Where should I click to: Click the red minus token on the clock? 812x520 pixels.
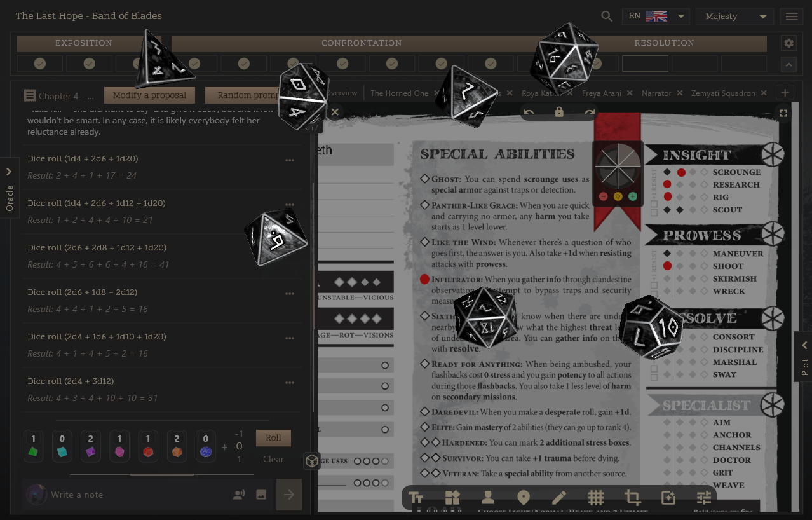coord(603,196)
